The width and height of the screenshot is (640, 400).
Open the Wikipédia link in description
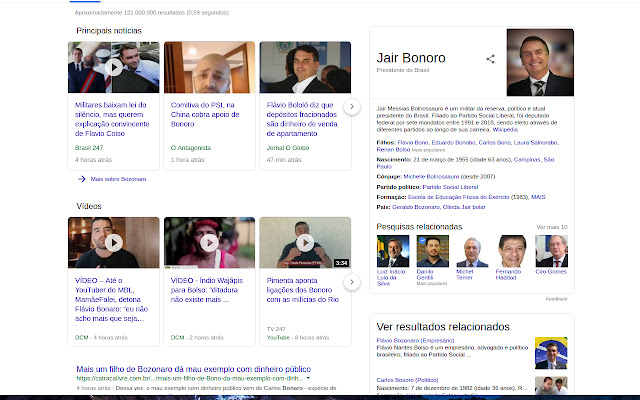coord(505,130)
